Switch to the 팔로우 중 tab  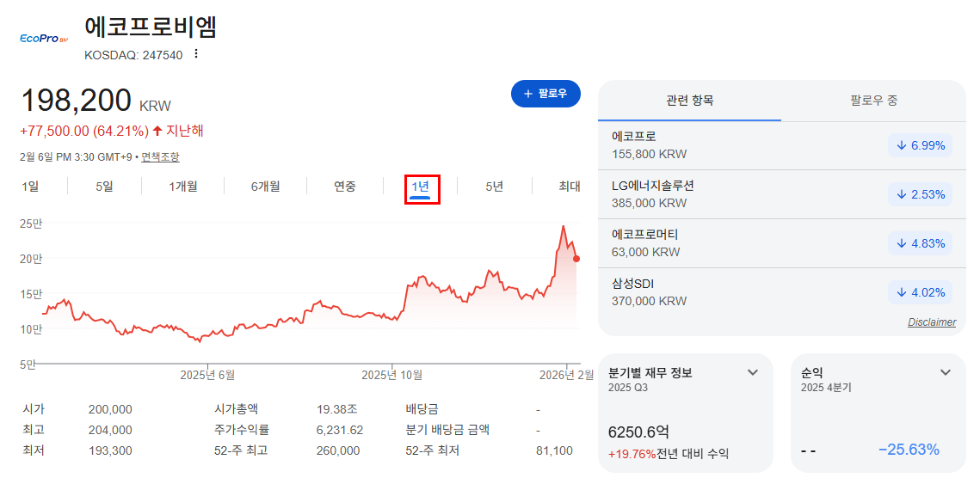coord(874,100)
